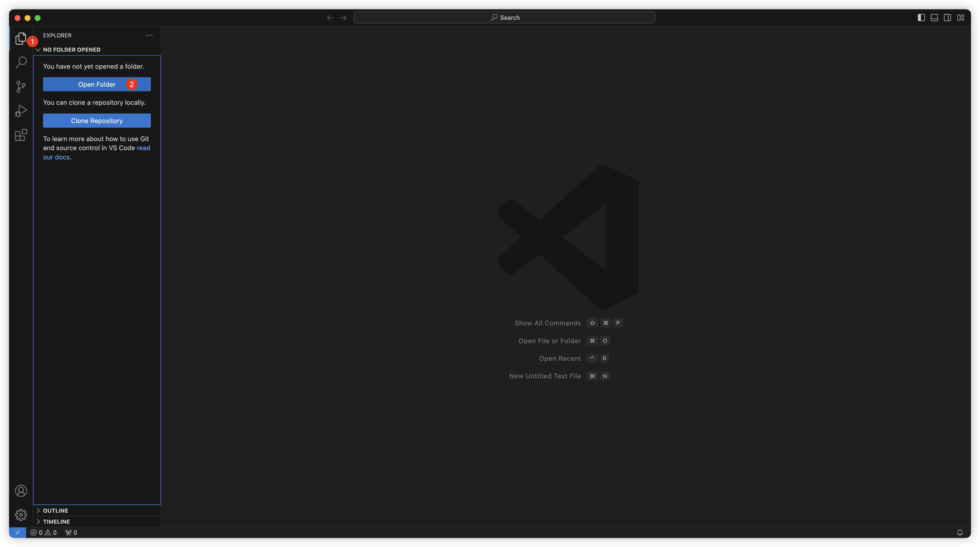Open the Explorer view in activity bar
The width and height of the screenshot is (980, 547).
pyautogui.click(x=21, y=38)
